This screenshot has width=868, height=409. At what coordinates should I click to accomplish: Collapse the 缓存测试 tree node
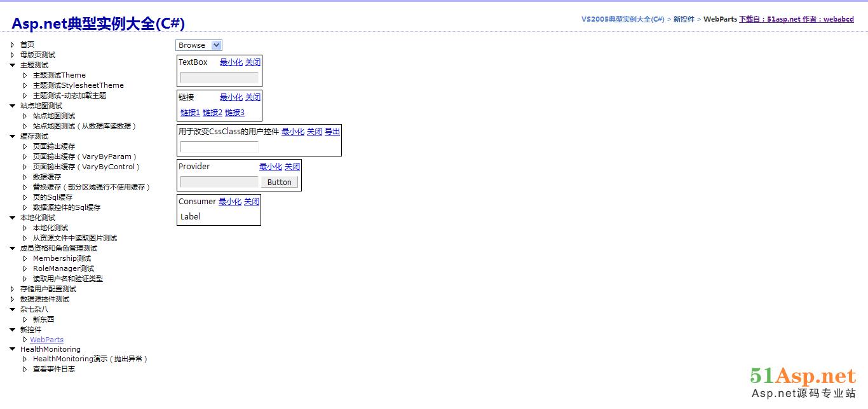pyautogui.click(x=13, y=136)
